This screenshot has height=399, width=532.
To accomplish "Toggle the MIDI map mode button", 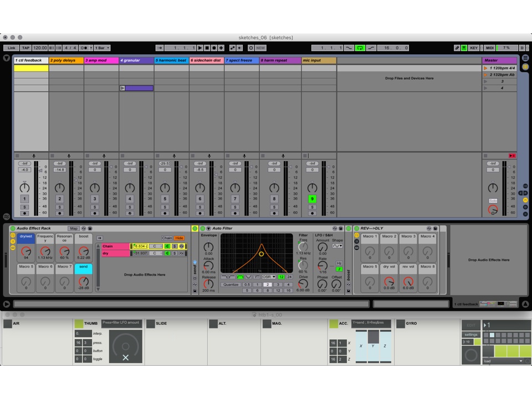I will tap(489, 48).
